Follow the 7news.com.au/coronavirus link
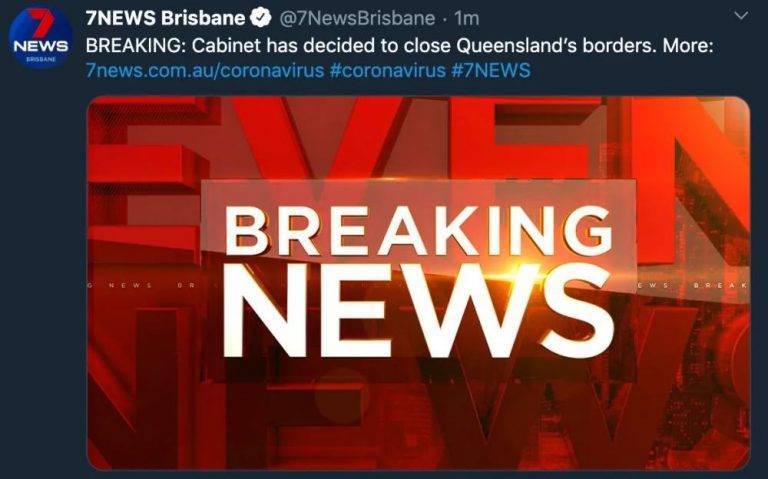The width and height of the screenshot is (768, 479). pyautogui.click(x=205, y=70)
